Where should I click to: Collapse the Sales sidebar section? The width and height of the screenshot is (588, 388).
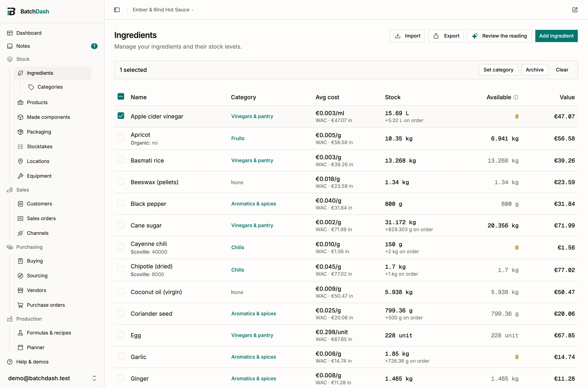pos(22,190)
